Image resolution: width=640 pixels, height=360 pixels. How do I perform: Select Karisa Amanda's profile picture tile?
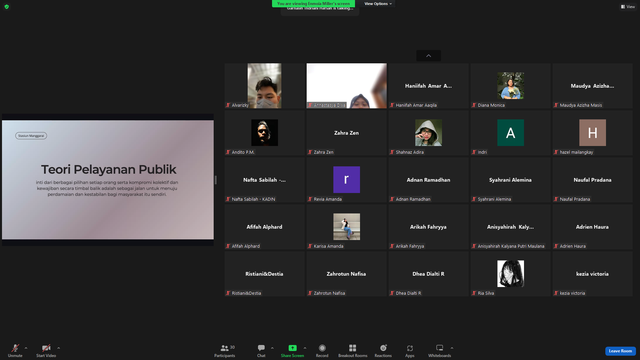point(347,227)
